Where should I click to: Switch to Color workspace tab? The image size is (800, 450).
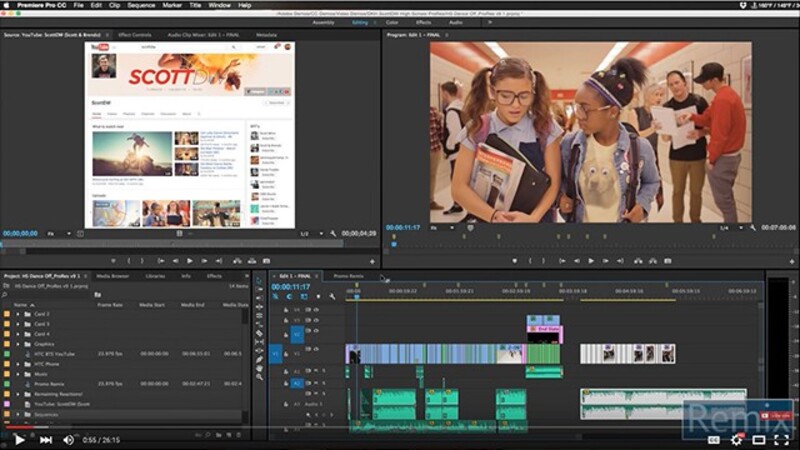[392, 22]
